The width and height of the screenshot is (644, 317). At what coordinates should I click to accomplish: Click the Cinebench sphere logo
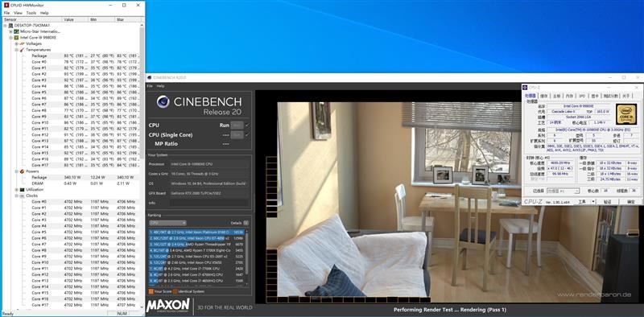click(x=163, y=101)
